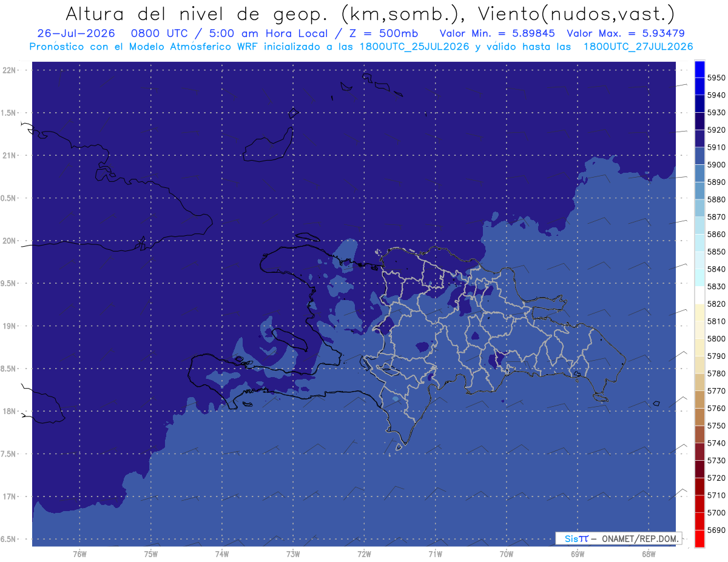Click the white swatch between 5830 and 5820
The image size is (728, 562).
[x=699, y=295]
